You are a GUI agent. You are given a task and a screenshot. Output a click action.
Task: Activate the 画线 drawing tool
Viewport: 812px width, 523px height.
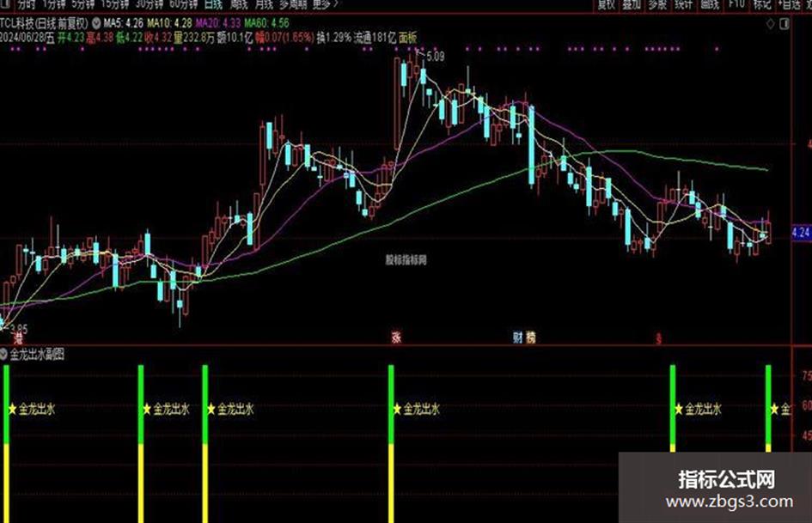(x=710, y=4)
